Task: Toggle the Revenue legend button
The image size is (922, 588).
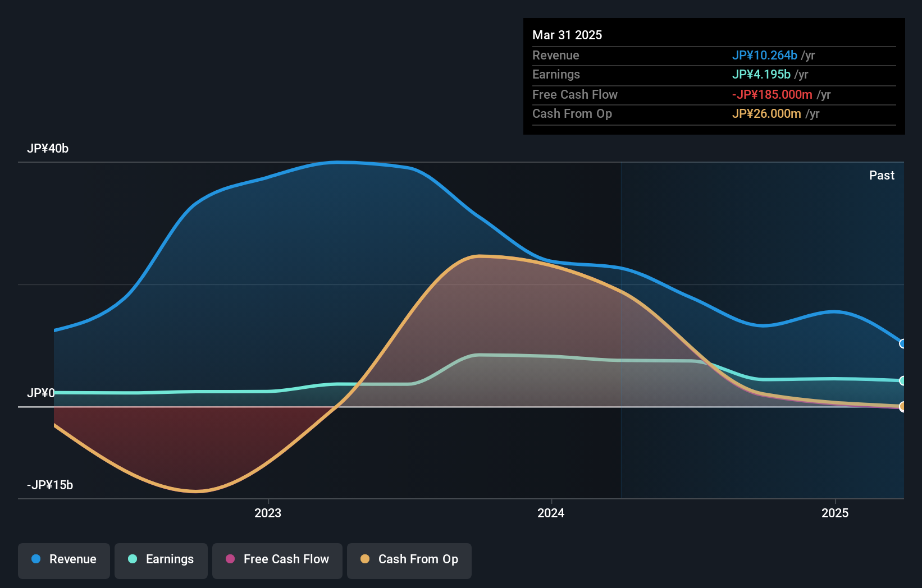Action: pyautogui.click(x=64, y=561)
